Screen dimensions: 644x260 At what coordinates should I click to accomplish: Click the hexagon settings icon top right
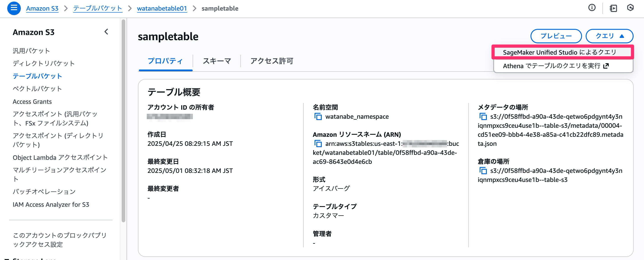(630, 8)
